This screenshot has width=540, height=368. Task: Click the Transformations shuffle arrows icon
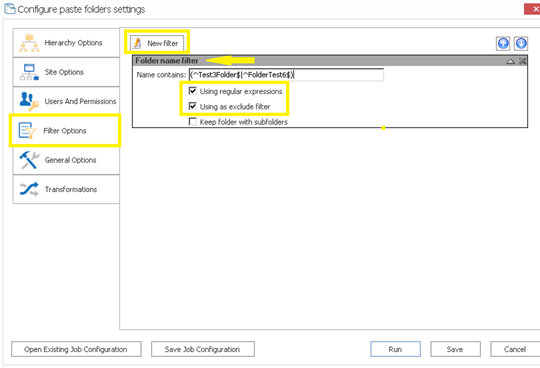[29, 189]
